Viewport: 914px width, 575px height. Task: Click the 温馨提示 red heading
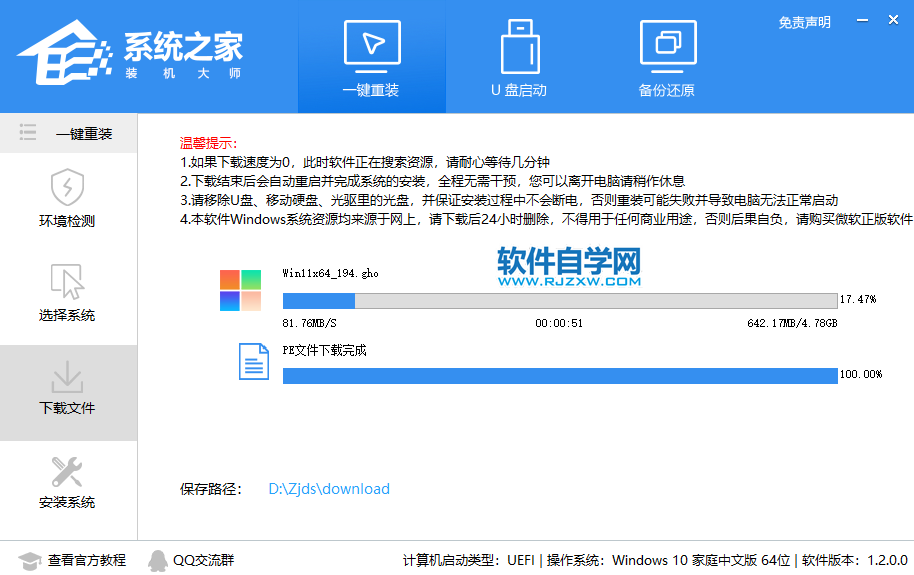point(208,143)
